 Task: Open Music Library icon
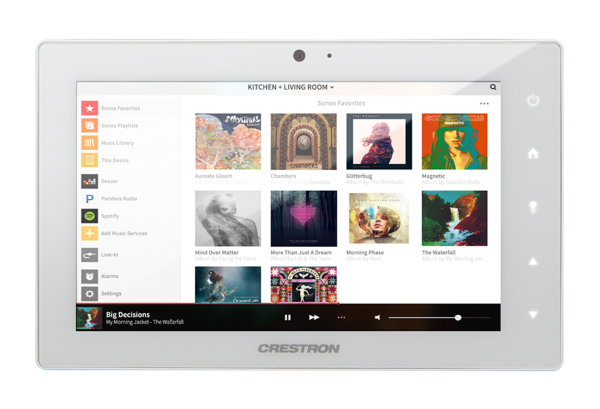tap(90, 143)
